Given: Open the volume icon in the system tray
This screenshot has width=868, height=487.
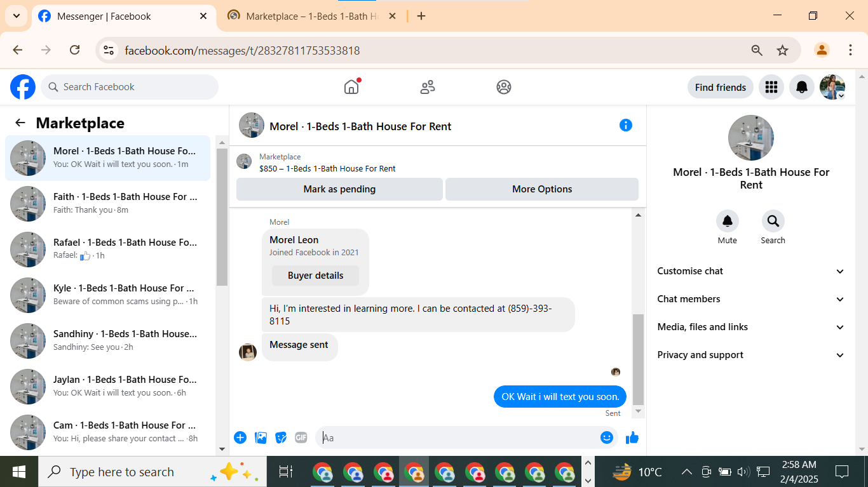Looking at the screenshot, I should pyautogui.click(x=743, y=472).
